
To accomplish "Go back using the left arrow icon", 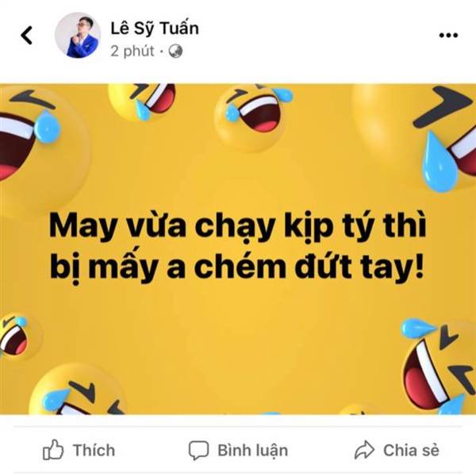I will click(x=27, y=35).
